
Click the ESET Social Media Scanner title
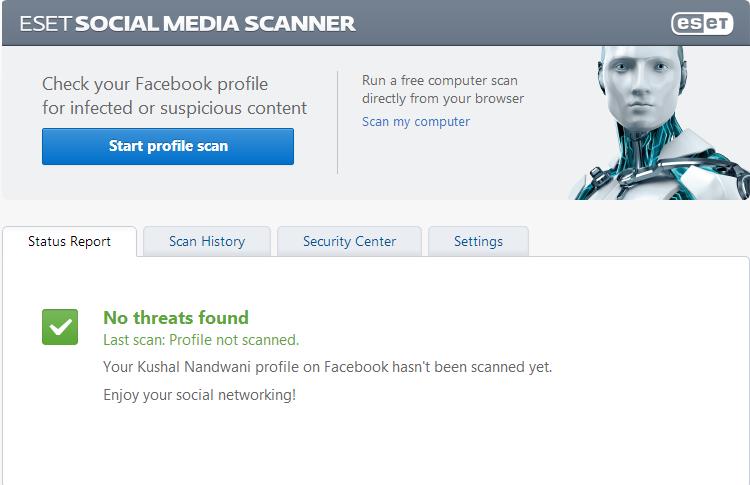coord(181,23)
